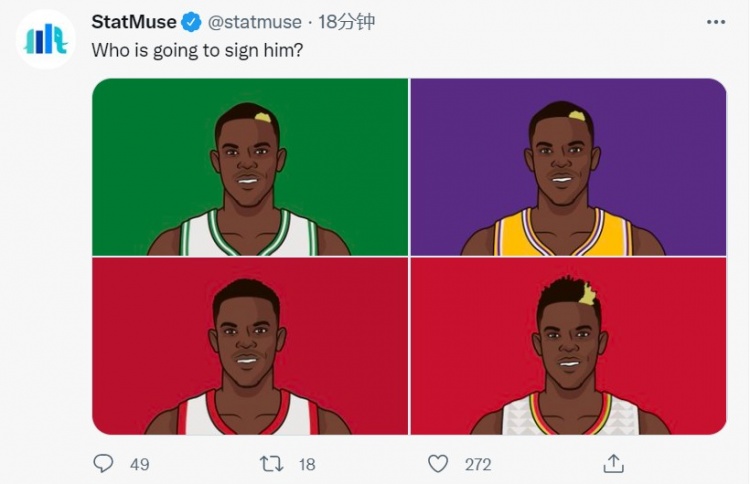Open the green Celtics jersey image
The height and width of the screenshot is (484, 750).
click(x=250, y=167)
